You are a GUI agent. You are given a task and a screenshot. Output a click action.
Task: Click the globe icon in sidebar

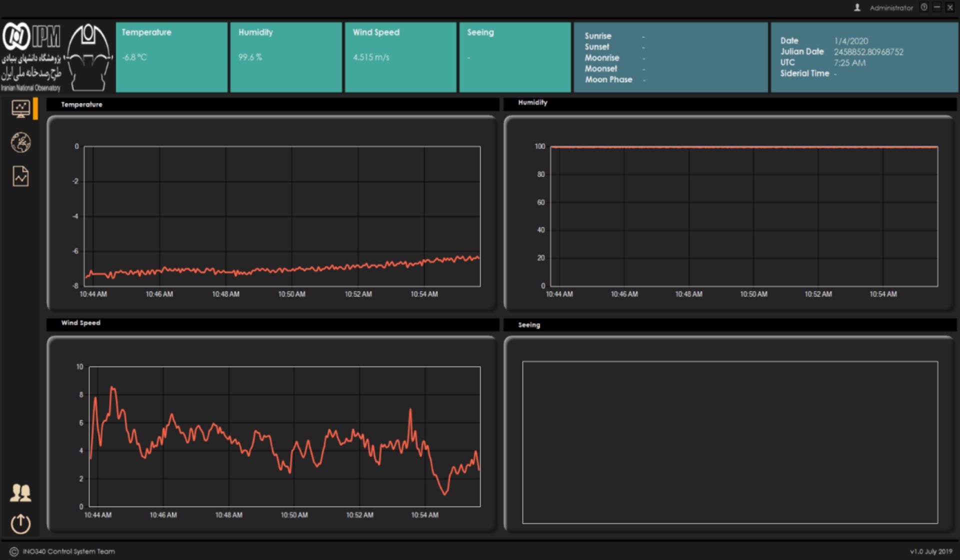click(x=20, y=142)
